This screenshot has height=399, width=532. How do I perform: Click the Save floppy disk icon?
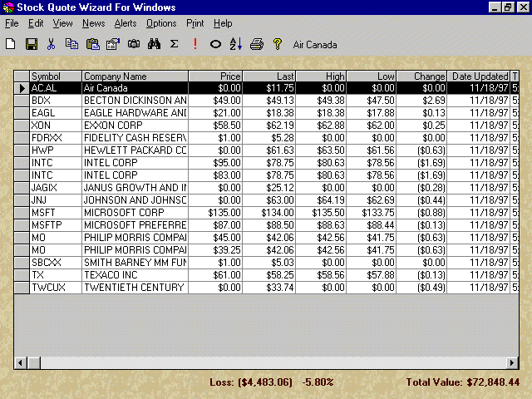pyautogui.click(x=32, y=44)
